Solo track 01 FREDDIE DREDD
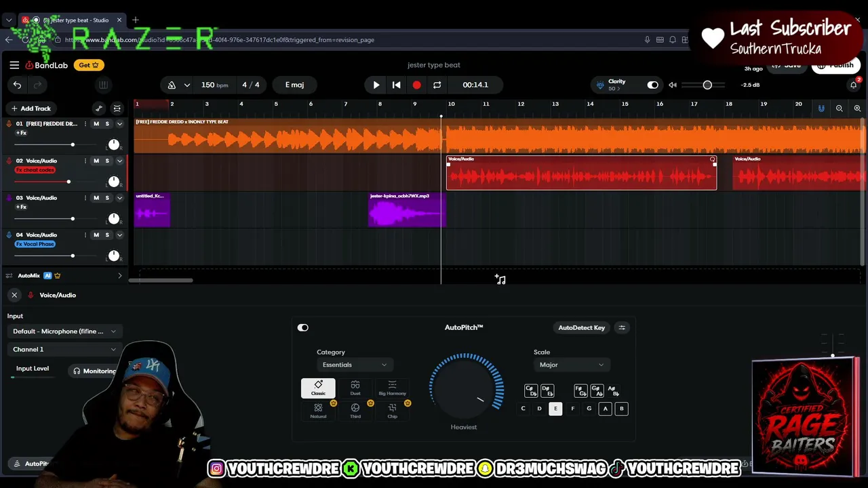This screenshot has height=488, width=868. coord(106,124)
